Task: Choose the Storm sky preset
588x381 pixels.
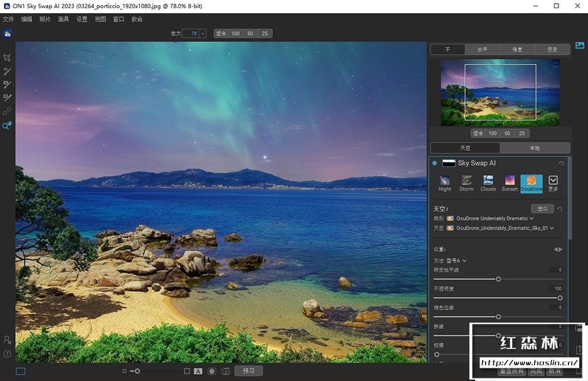Action: pos(466,183)
